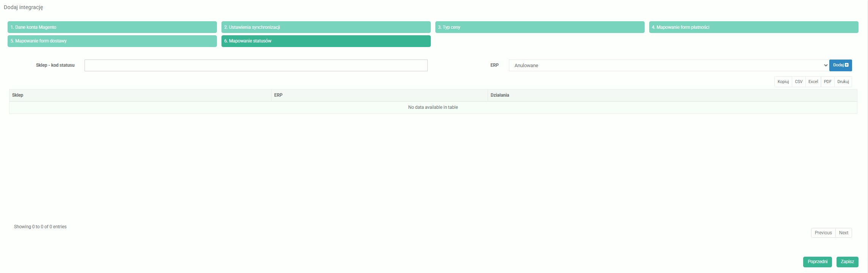Viewport: 868px width, 273px height.
Task: Print table with Drukuj button
Action: coord(843,82)
